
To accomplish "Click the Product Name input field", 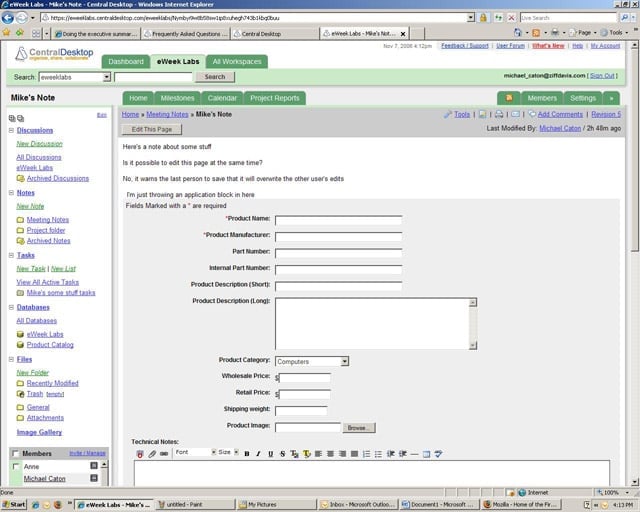I will click(x=338, y=220).
